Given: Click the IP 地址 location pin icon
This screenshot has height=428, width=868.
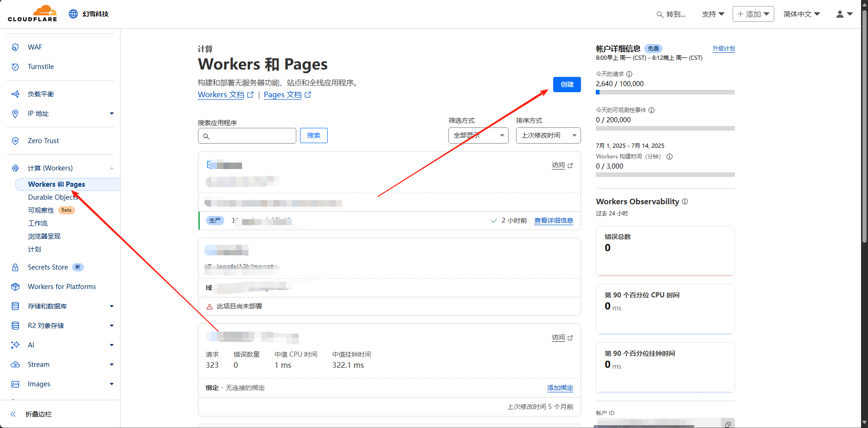Looking at the screenshot, I should tap(15, 113).
